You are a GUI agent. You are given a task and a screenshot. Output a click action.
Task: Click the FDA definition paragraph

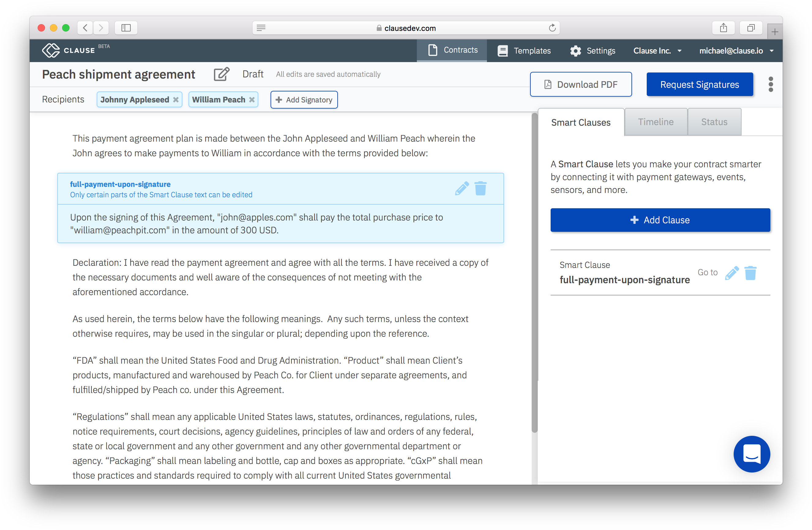coord(270,375)
